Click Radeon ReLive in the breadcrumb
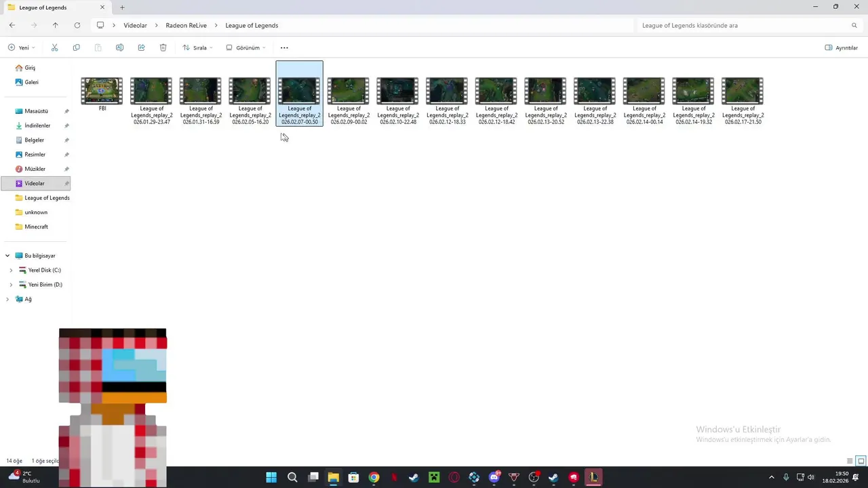Viewport: 868px width, 488px height. point(186,25)
